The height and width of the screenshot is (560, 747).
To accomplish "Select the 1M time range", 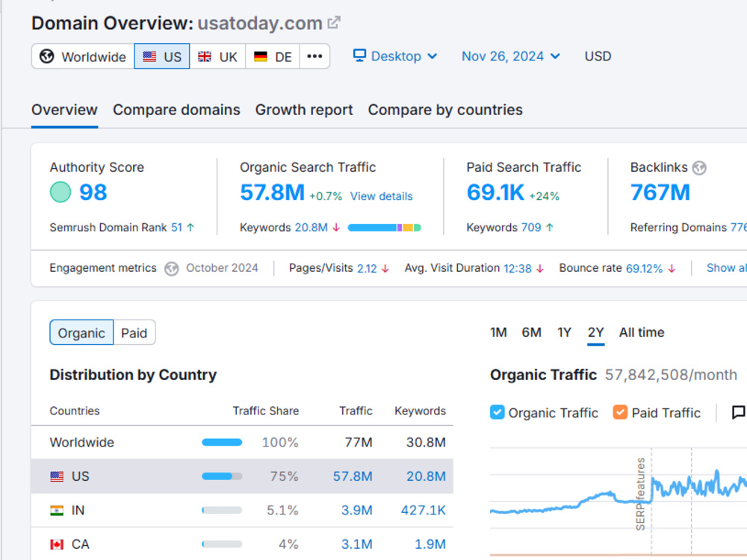I will point(498,332).
